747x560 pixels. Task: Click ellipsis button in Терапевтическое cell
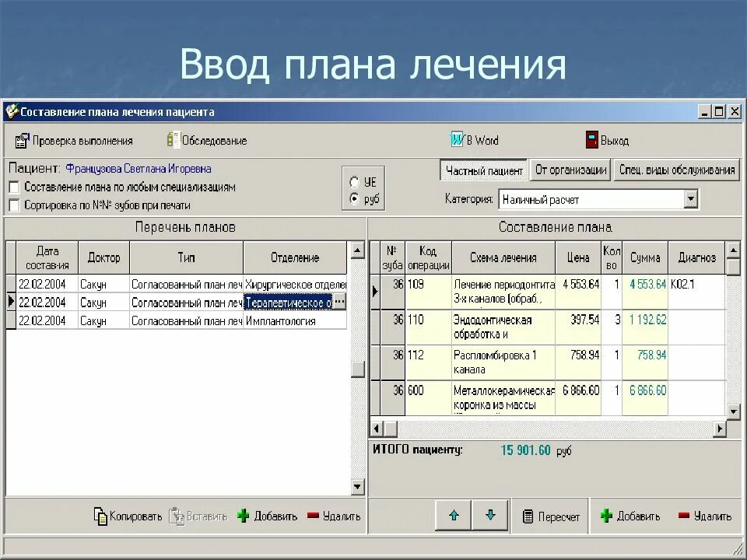tap(338, 302)
